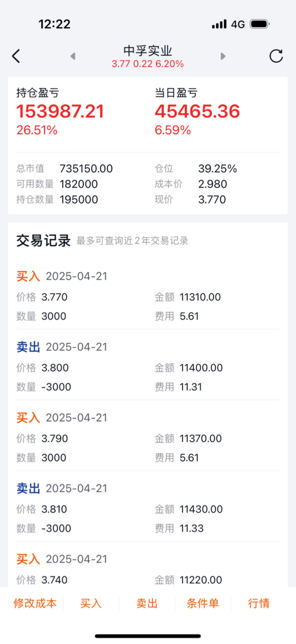This screenshot has height=644, width=296.
Task: Open 条件单 in the bottom bar
Action: (x=203, y=603)
